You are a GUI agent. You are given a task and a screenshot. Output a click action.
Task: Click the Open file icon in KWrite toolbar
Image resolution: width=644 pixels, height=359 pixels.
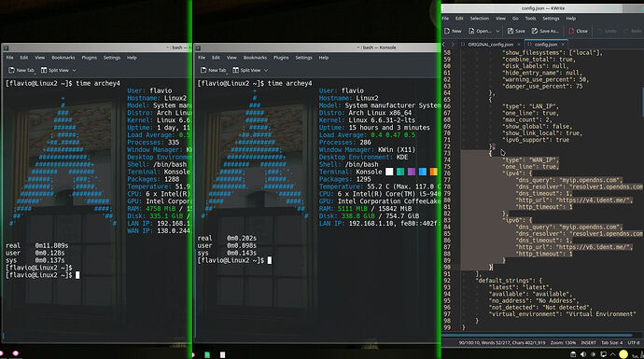(471, 31)
